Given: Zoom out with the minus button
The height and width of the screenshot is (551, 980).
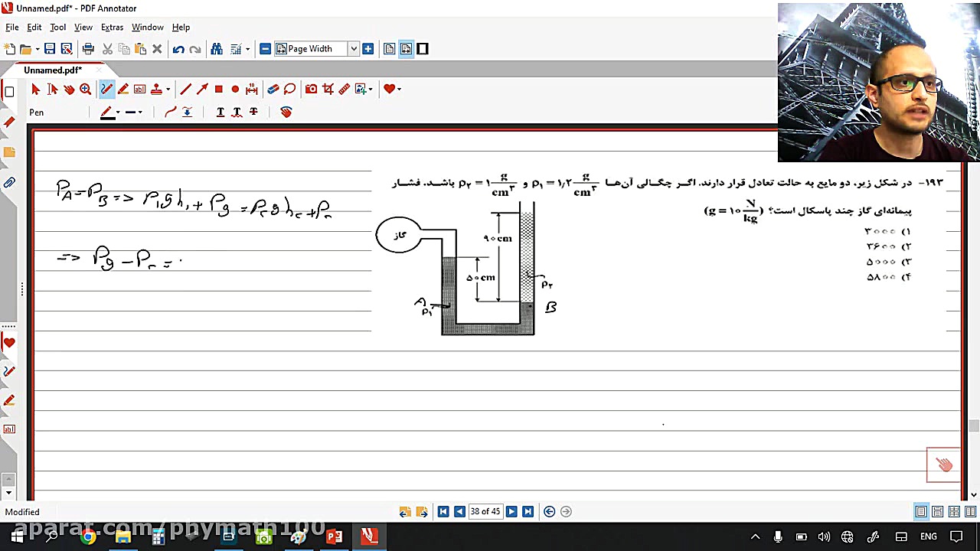Looking at the screenshot, I should coord(265,49).
